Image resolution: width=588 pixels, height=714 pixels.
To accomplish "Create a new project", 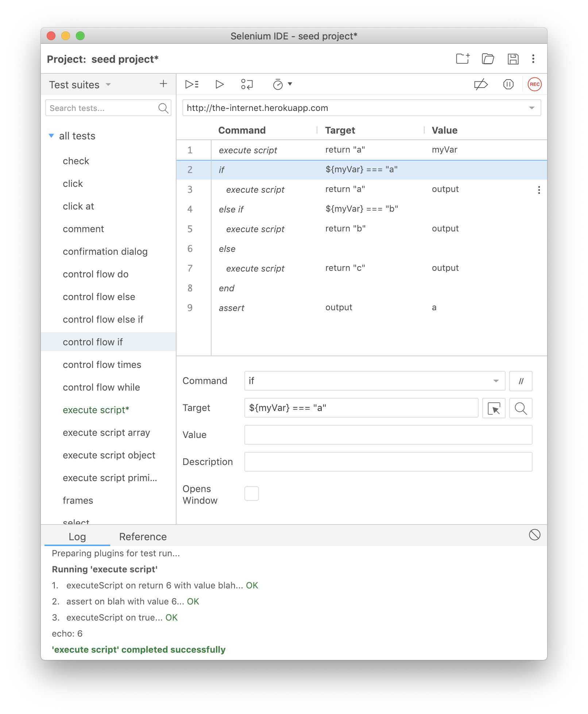I will pos(463,59).
